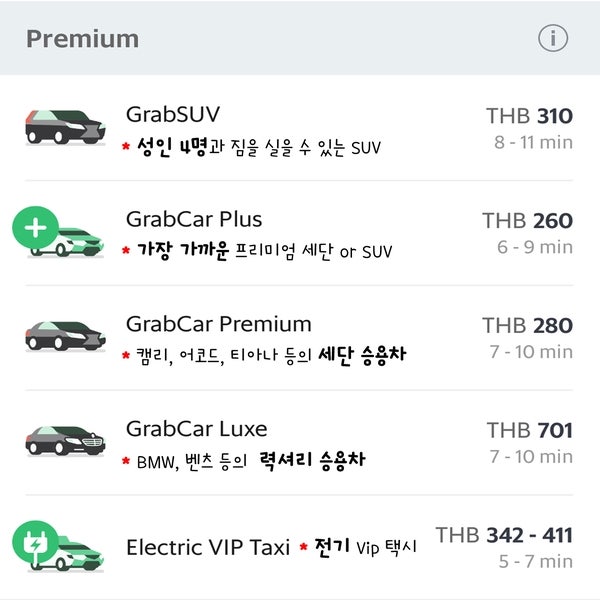
Task: Click the THB 310 fare
Action: 530,116
